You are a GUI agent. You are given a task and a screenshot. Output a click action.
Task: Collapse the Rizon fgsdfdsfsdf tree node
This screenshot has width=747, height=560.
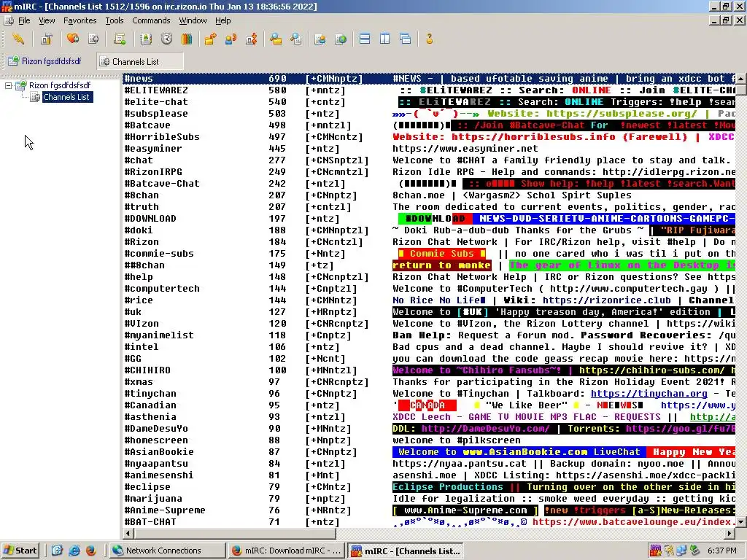pos(8,86)
